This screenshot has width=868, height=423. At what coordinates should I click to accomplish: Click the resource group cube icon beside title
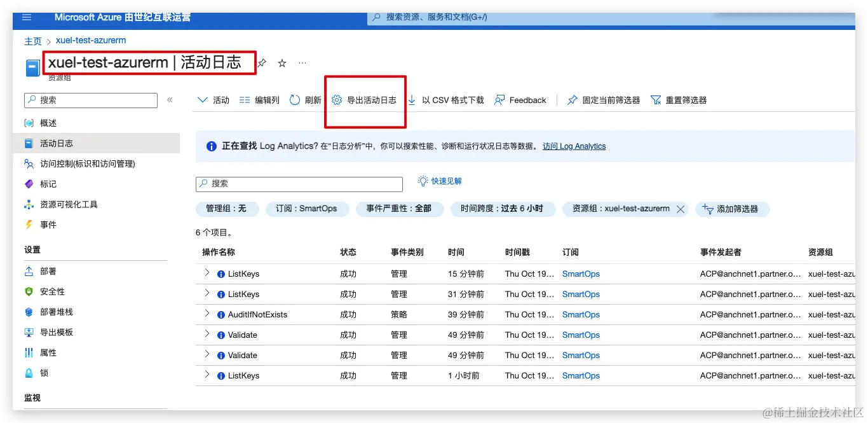(x=32, y=68)
